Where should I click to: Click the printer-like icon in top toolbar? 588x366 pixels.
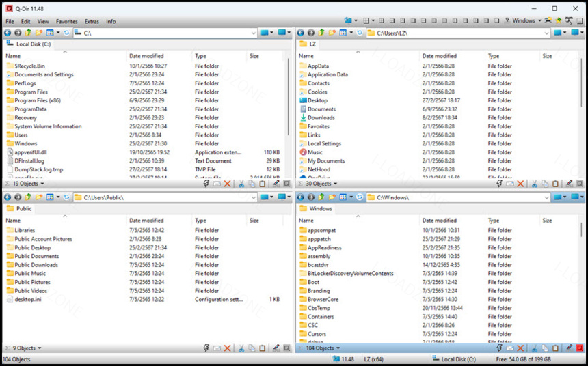coord(548,20)
